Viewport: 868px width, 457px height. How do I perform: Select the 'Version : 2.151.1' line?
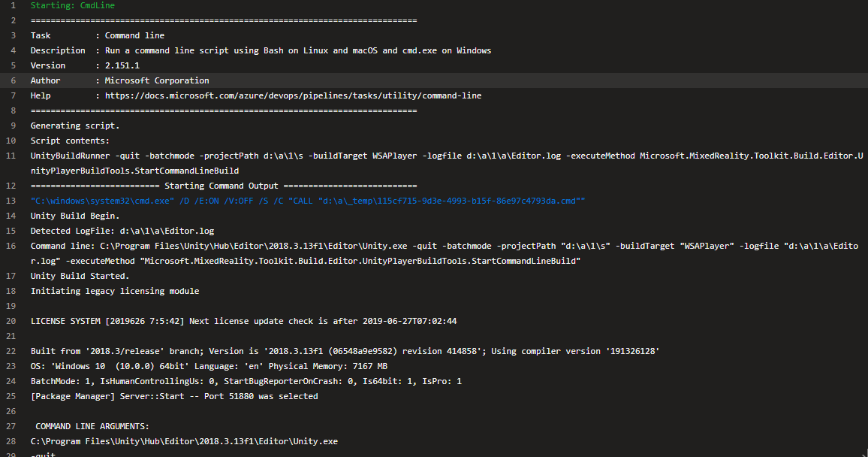click(85, 65)
